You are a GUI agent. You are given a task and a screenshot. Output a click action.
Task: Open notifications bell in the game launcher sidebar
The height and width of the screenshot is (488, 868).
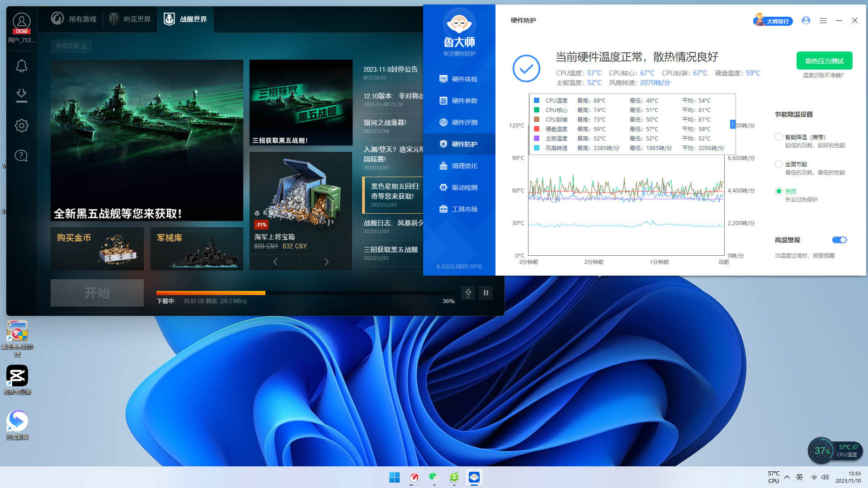[x=21, y=66]
